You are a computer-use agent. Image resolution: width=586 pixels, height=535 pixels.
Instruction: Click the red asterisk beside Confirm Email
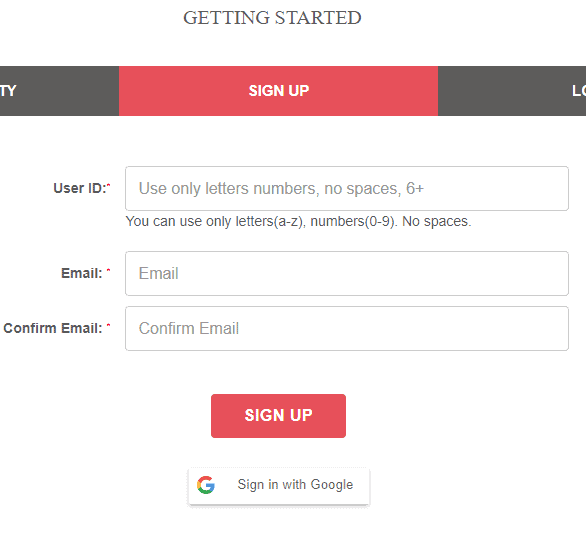(108, 325)
